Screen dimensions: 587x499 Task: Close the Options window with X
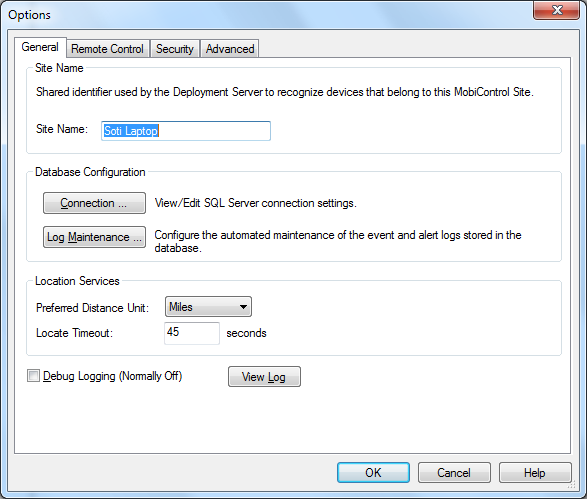(557, 10)
